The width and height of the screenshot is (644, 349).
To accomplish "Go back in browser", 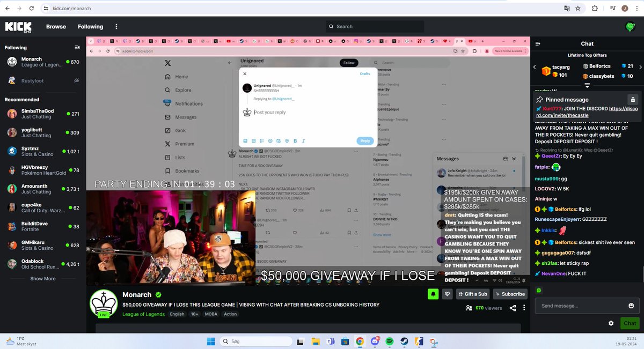I will point(6,9).
